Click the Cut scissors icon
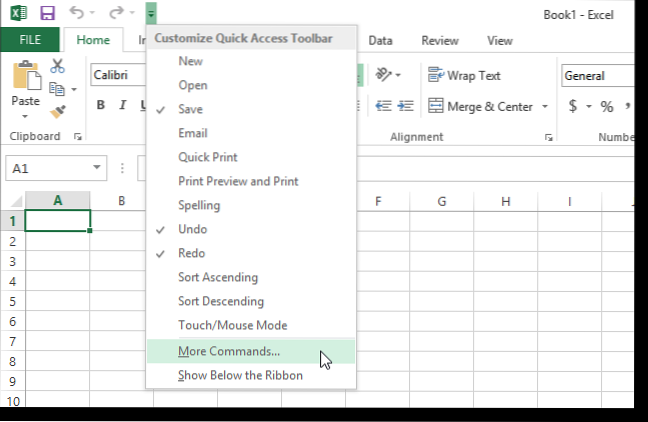 click(57, 66)
